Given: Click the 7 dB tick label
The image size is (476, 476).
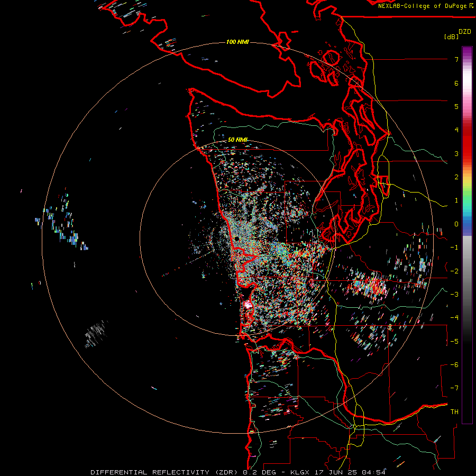Looking at the screenshot, I should [x=456, y=59].
